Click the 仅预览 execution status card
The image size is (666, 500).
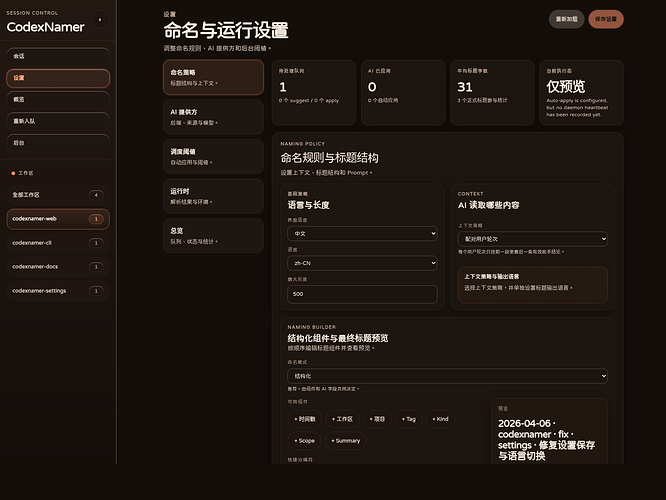tap(581, 93)
